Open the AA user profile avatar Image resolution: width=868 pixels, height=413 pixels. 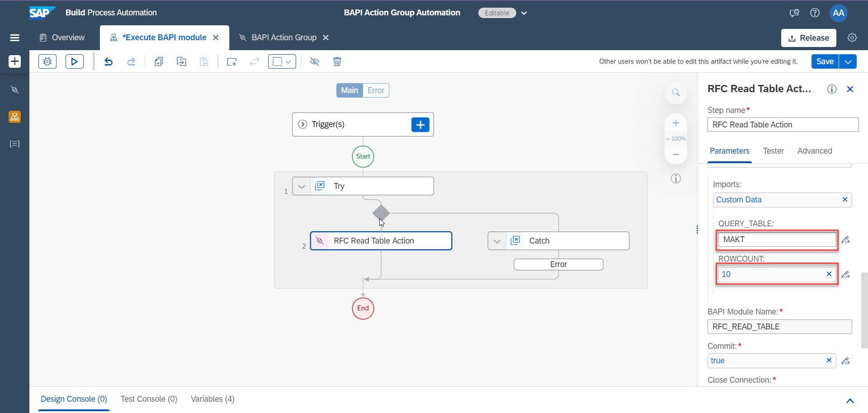pyautogui.click(x=838, y=13)
